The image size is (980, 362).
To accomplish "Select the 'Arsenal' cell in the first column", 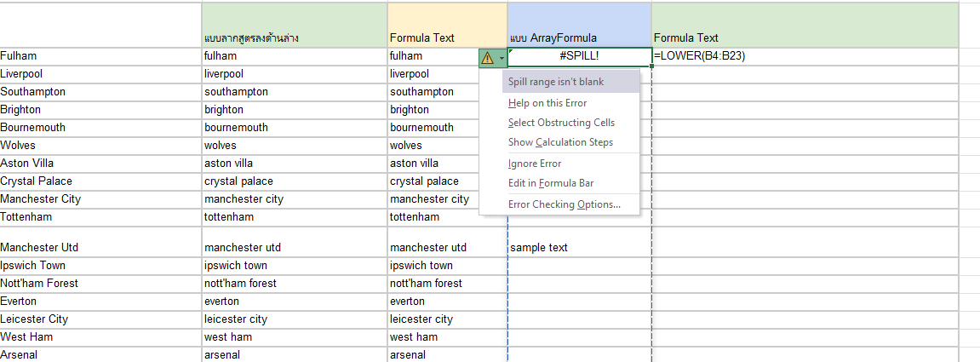I will 100,355.
